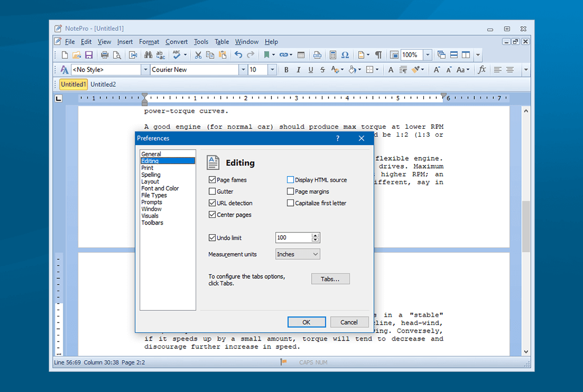Click the green bookmark icon
This screenshot has height=392, width=583.
pyautogui.click(x=266, y=55)
